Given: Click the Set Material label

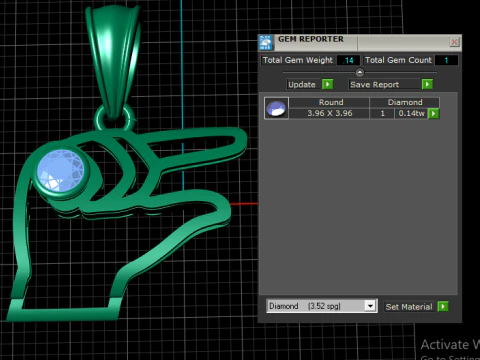Looking at the screenshot, I should click(x=409, y=307).
